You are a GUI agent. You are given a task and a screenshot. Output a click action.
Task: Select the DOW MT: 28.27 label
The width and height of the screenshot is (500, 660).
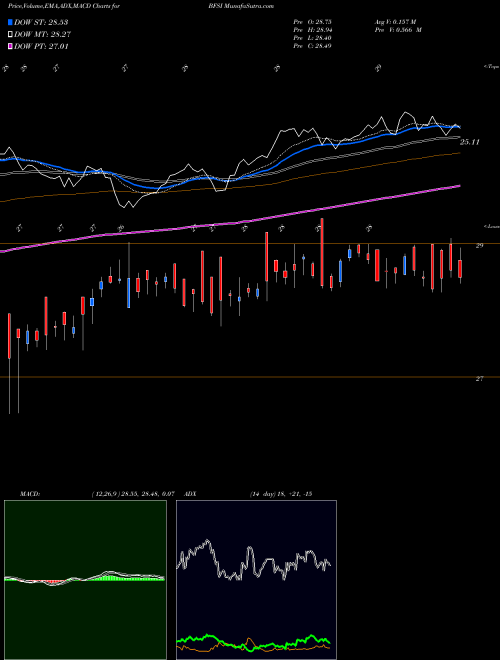coord(42,35)
